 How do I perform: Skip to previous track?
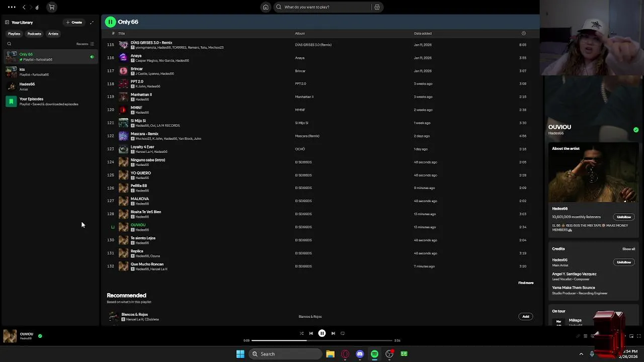(311, 333)
